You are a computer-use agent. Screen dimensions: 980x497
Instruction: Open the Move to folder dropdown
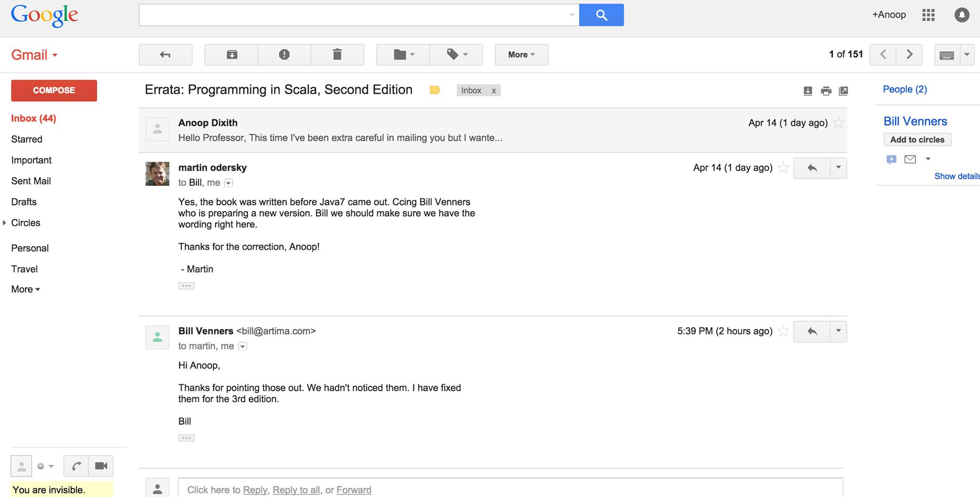pyautogui.click(x=403, y=55)
